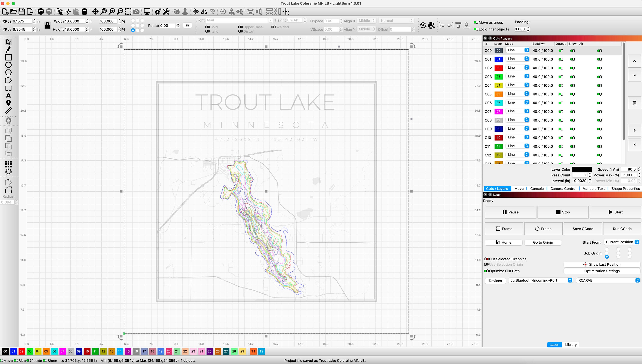642x364 pixels.
Task: Switch to the Console tab
Action: click(537, 188)
